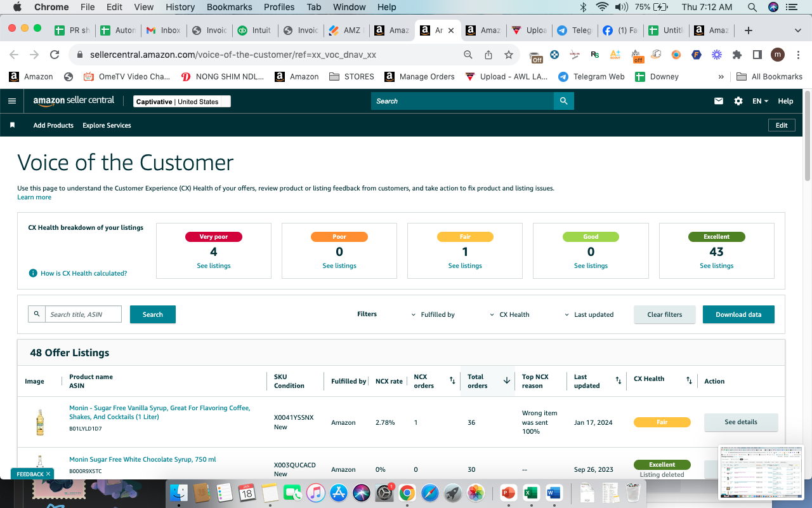
Task: Click the Seller Central top search field
Action: [462, 101]
